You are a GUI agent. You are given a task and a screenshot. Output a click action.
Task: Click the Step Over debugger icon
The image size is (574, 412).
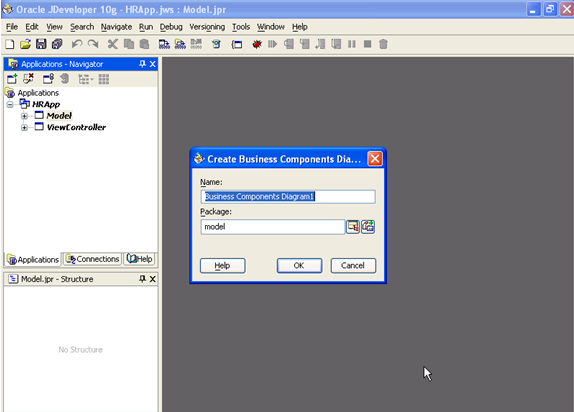[x=288, y=44]
